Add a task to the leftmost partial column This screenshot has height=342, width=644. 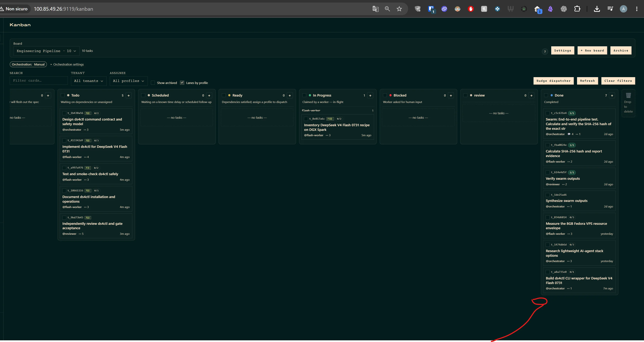48,95
